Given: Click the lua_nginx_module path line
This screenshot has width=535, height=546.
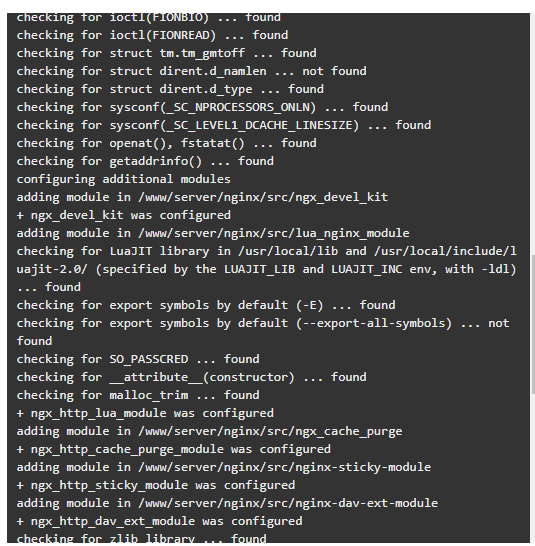Looking at the screenshot, I should (213, 233).
